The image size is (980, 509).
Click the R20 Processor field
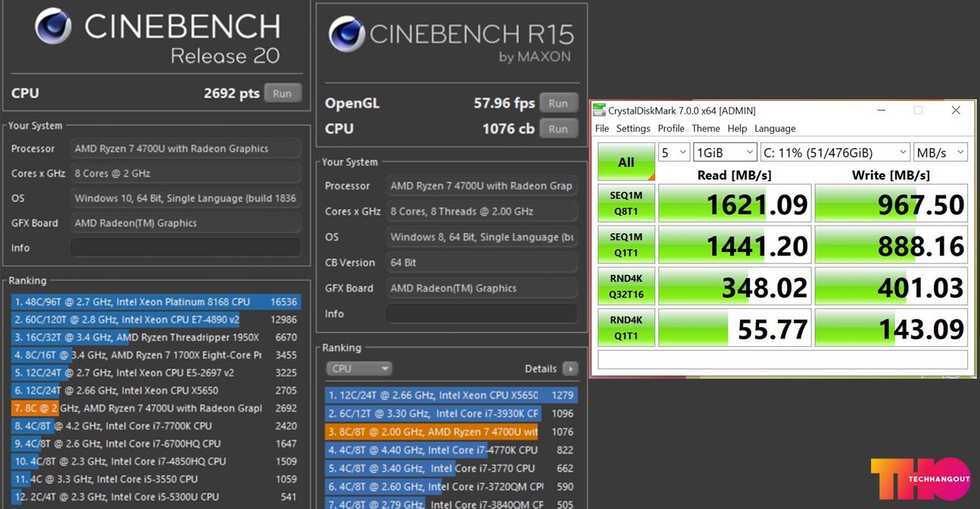(185, 148)
